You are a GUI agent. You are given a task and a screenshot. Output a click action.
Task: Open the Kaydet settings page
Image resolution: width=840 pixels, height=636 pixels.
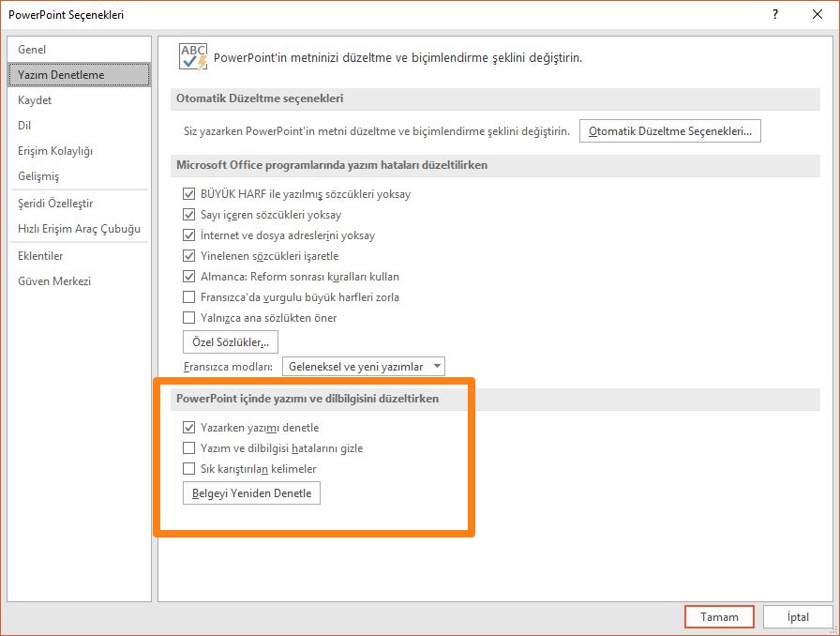coord(80,100)
